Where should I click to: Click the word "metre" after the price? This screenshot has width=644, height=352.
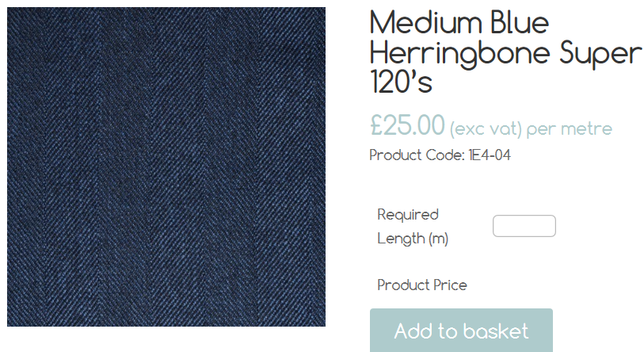click(x=586, y=128)
